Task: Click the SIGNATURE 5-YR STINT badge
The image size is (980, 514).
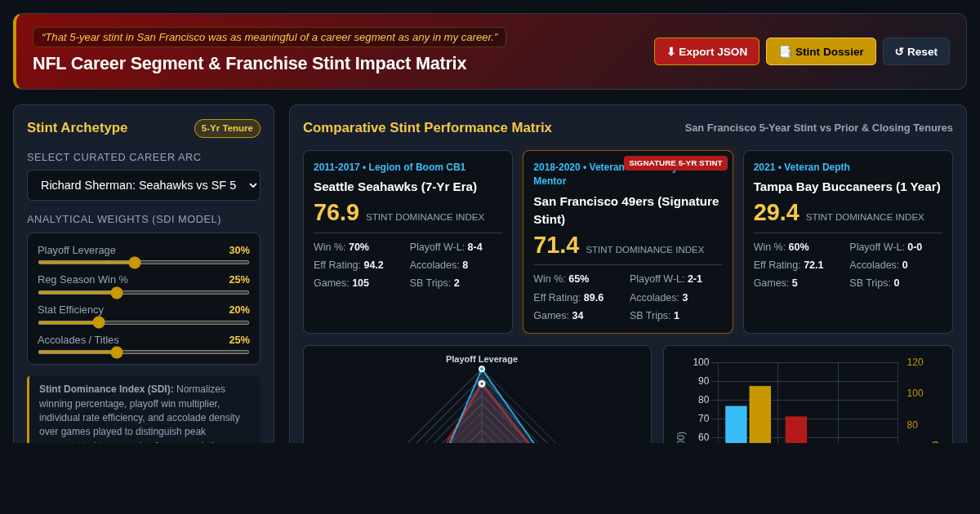Action: pos(675,163)
